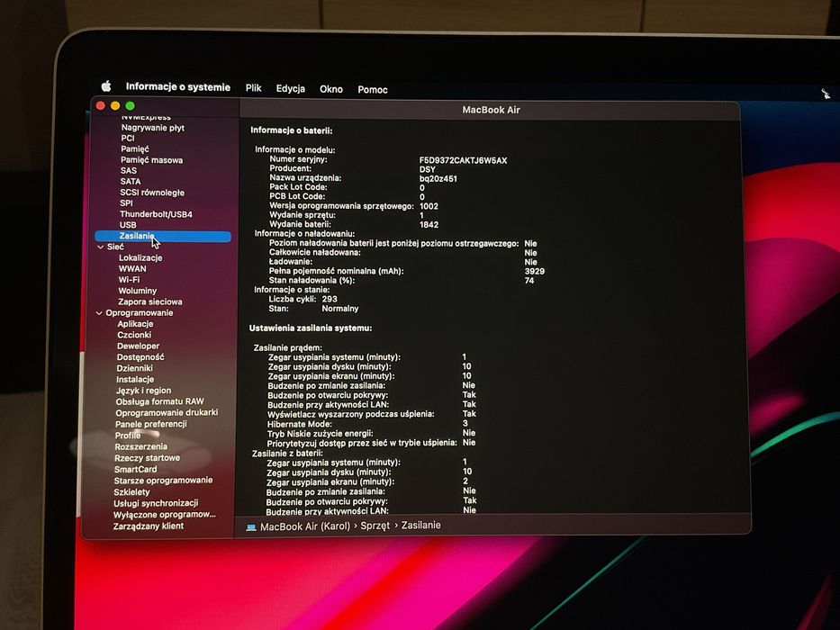The image size is (840, 630).
Task: Select Pamięć masowa in sidebar
Action: pos(151,159)
